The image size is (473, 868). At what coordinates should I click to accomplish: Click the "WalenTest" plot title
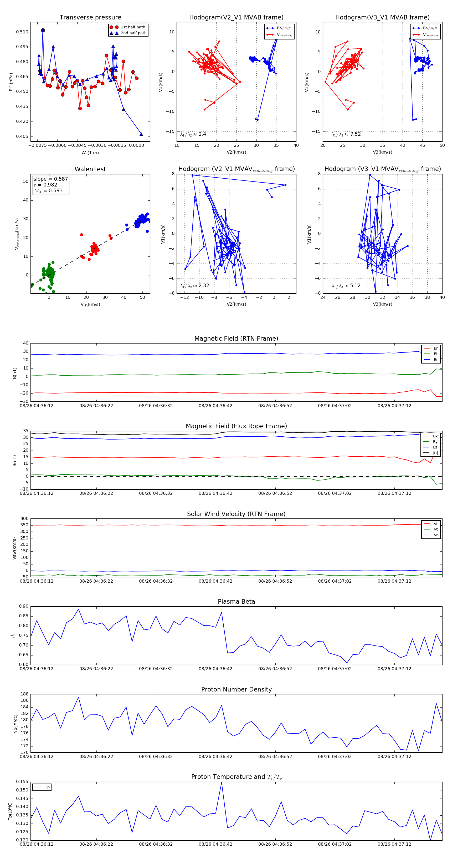[90, 169]
